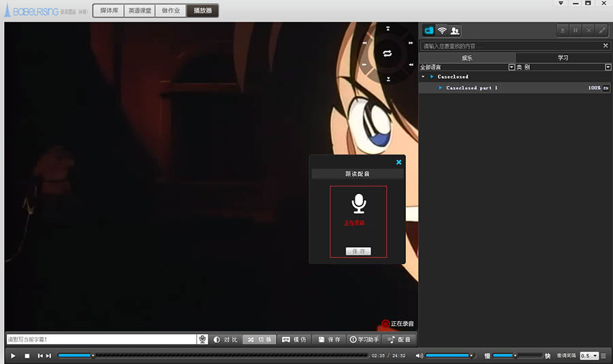Screen dimensions: 613x364
Task: Go to the previous track
Action: tap(40, 355)
